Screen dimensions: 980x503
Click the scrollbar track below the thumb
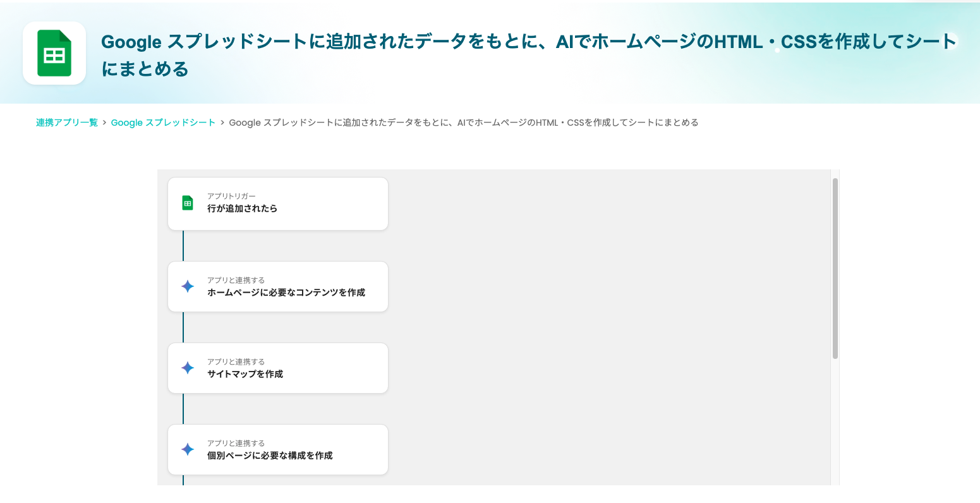[835, 423]
